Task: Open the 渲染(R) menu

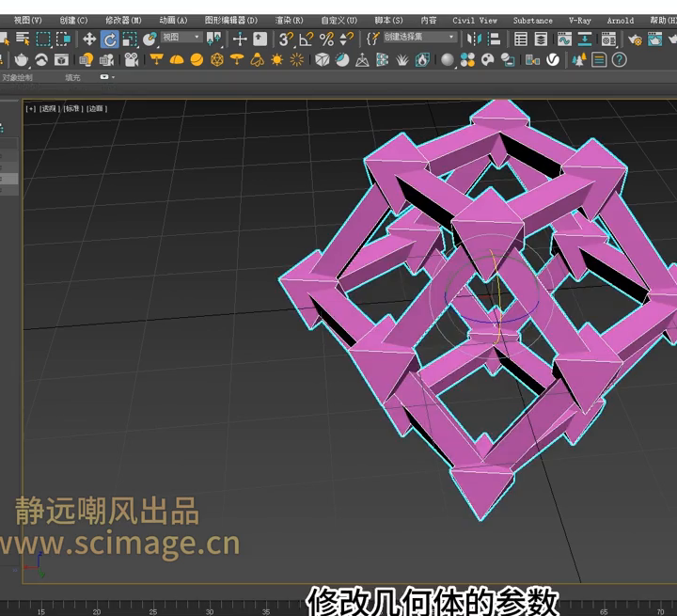Action: pos(290,21)
